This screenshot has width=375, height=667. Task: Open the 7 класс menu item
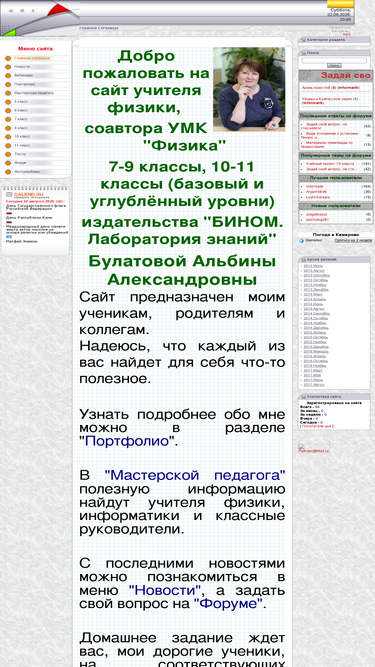coord(21,119)
